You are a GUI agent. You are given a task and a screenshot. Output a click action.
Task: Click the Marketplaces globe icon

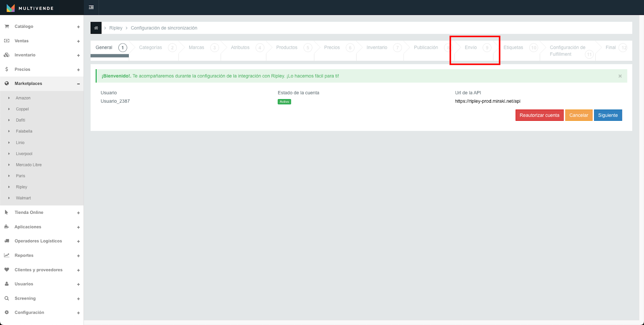pos(7,83)
